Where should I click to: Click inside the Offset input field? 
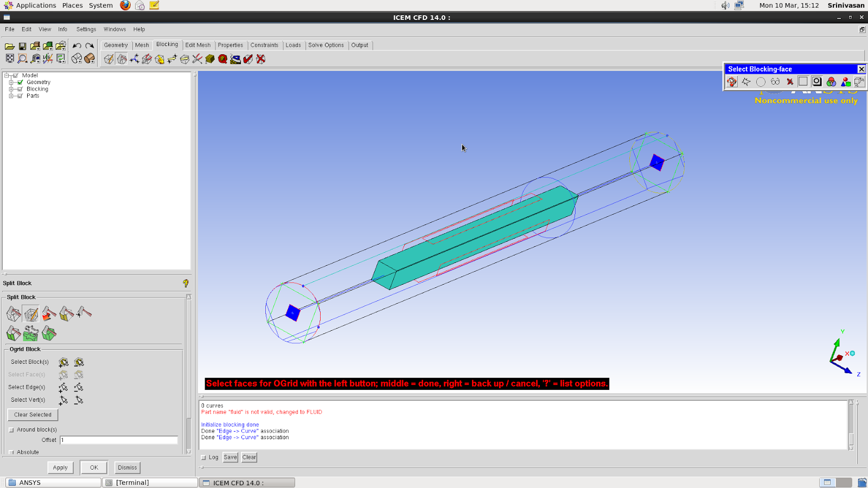[x=118, y=440]
